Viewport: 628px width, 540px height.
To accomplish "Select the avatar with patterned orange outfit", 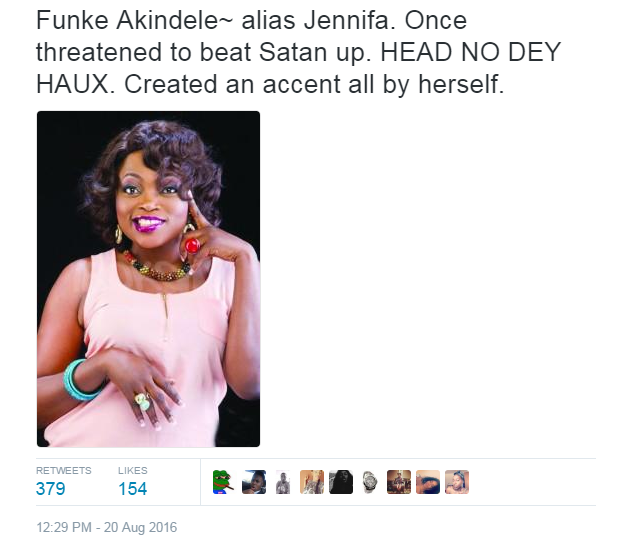I will click(x=312, y=482).
